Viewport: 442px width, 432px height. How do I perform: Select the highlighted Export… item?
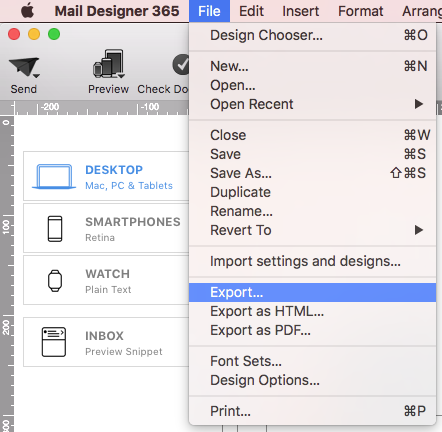[312, 292]
